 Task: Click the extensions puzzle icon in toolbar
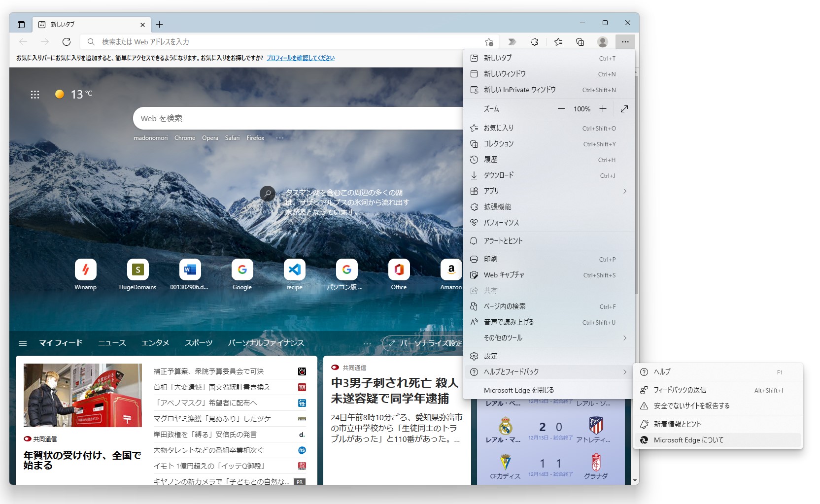[x=535, y=42]
